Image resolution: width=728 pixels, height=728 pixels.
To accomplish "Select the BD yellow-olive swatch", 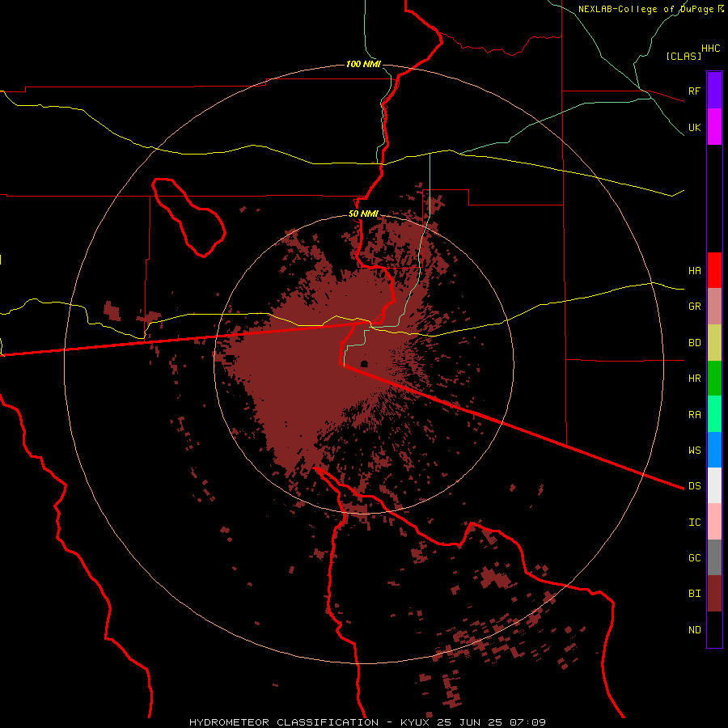I will 714,343.
